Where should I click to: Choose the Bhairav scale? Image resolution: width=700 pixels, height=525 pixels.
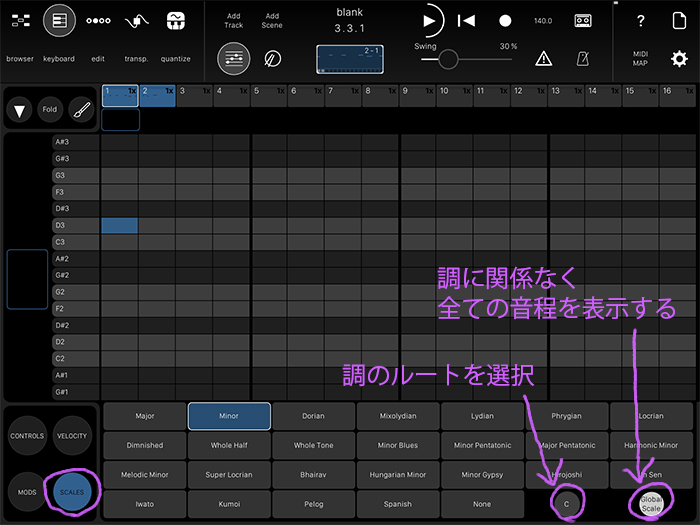tap(313, 475)
